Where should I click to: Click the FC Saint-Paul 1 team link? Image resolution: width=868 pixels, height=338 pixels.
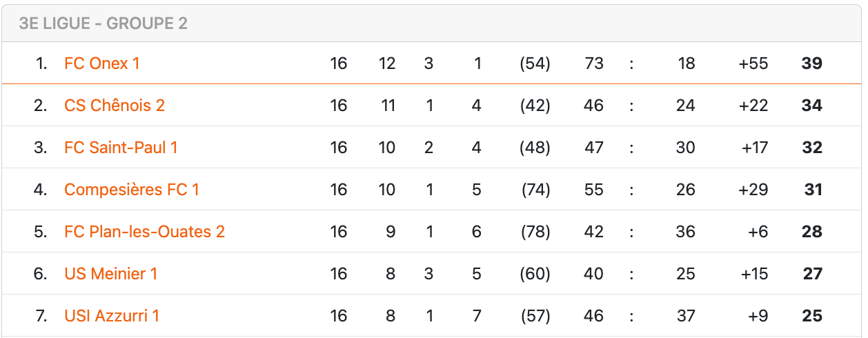pos(121,148)
